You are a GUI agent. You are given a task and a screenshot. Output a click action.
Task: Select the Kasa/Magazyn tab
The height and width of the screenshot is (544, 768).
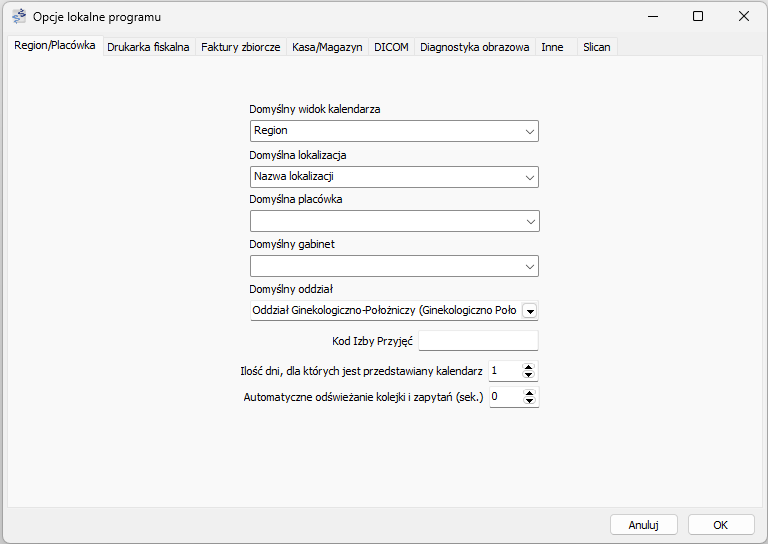(x=327, y=47)
